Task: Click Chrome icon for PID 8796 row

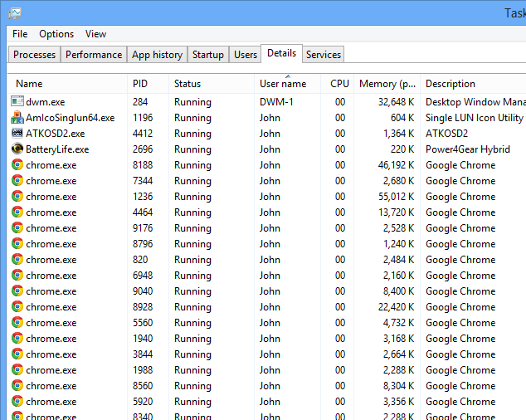Action: pyautogui.click(x=17, y=243)
